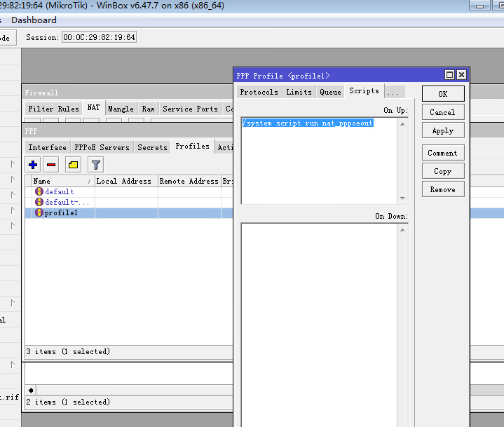The width and height of the screenshot is (504, 427).
Task: Add a new PPP profile with plus icon
Action: tap(33, 165)
